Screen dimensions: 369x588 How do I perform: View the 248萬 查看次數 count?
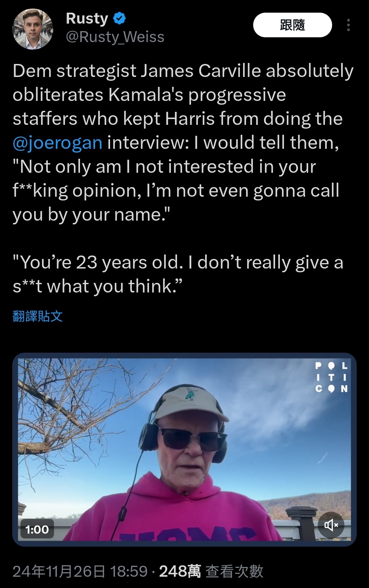211,571
